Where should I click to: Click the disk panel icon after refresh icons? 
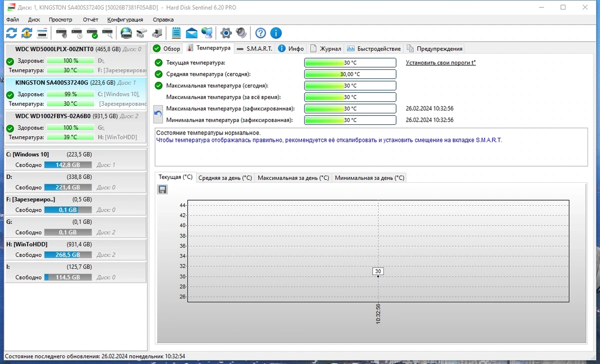pyautogui.click(x=42, y=33)
